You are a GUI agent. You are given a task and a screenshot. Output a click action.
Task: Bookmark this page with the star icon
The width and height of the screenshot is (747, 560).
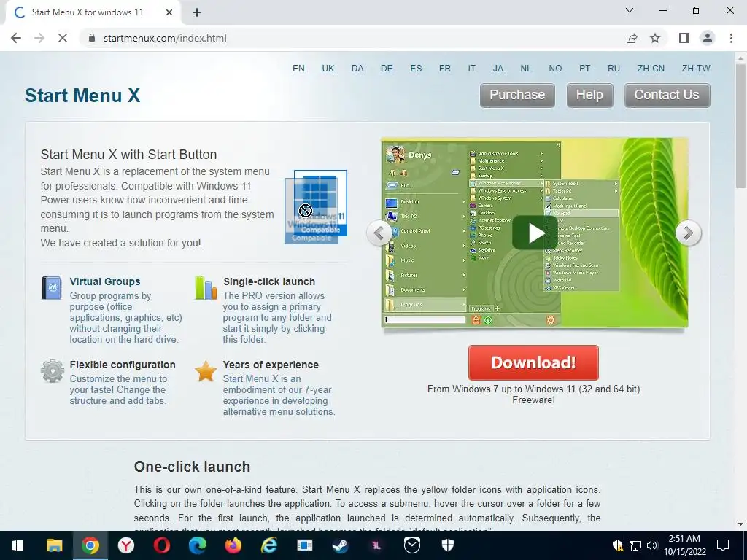pos(655,38)
